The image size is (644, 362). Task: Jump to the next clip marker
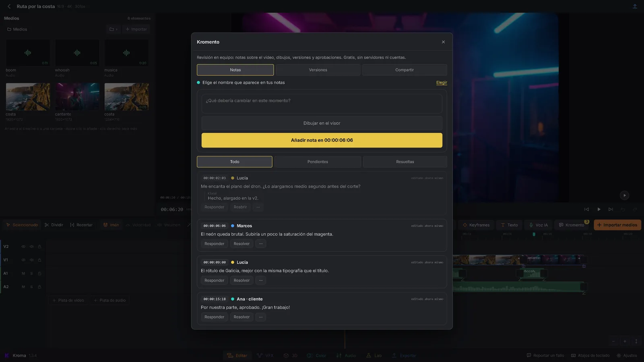pyautogui.click(x=611, y=209)
